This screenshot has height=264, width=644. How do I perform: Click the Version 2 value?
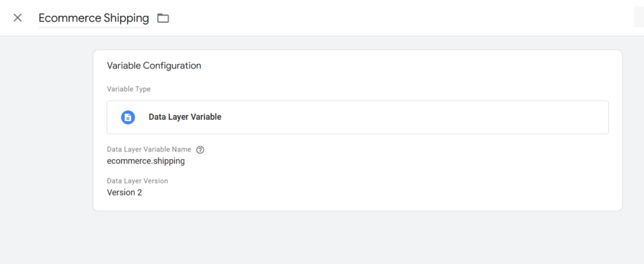click(125, 192)
